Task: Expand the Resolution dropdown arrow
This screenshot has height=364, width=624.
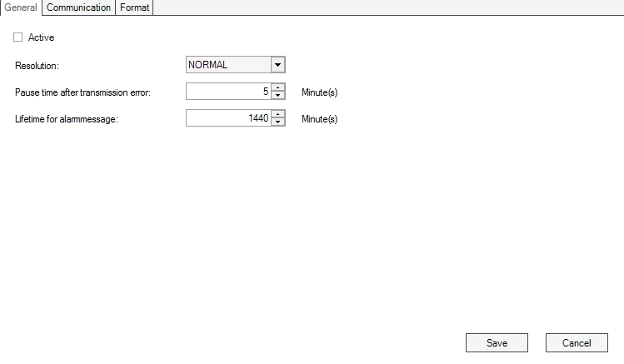Action: coord(277,65)
